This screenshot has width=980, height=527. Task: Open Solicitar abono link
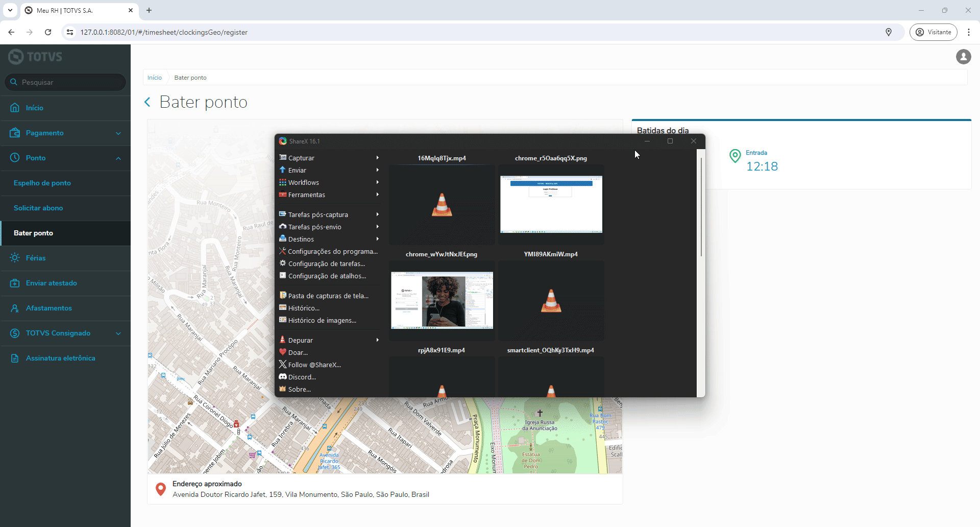coord(38,208)
